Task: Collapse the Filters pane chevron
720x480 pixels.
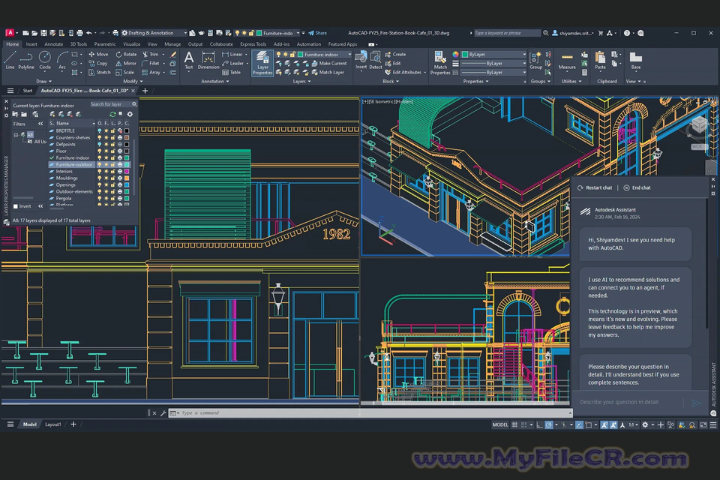Action: pos(40,124)
